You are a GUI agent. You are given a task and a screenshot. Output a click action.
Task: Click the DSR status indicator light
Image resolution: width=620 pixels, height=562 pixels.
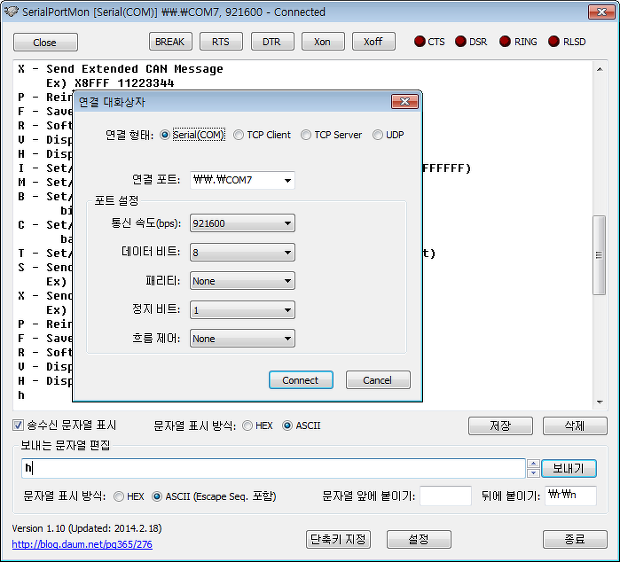click(461, 41)
